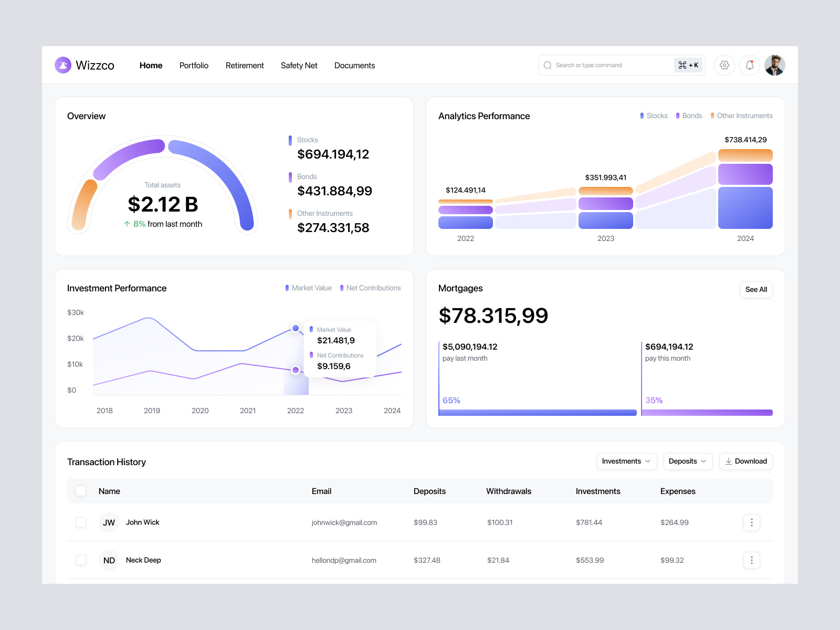Viewport: 840px width, 630px height.
Task: Open the user profile avatar
Action: (775, 65)
